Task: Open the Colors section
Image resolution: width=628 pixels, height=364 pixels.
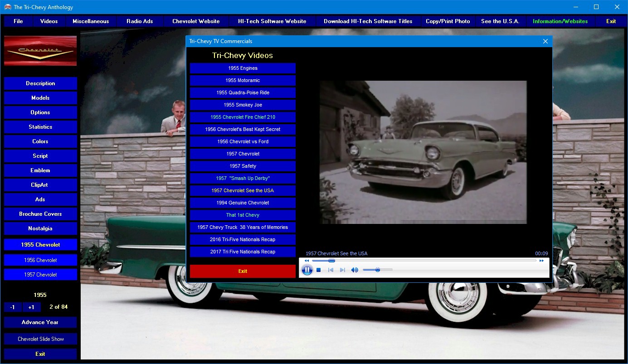Action: [x=40, y=141]
